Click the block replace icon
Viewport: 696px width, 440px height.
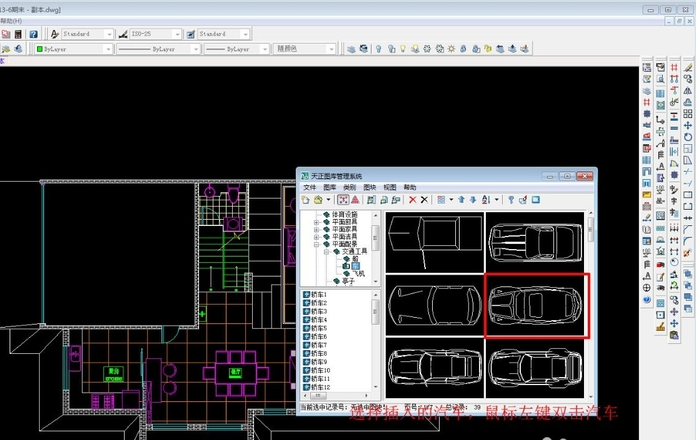[396, 200]
